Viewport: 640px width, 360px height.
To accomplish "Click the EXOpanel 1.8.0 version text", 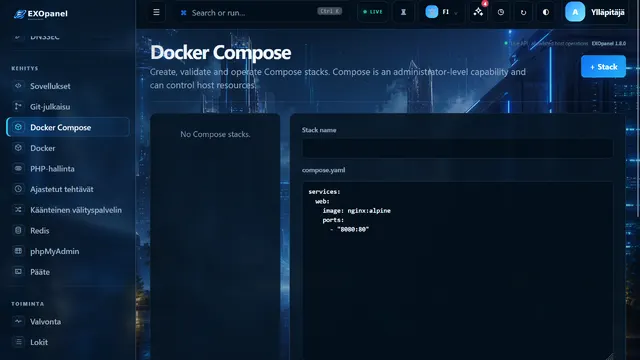I will click(x=609, y=43).
